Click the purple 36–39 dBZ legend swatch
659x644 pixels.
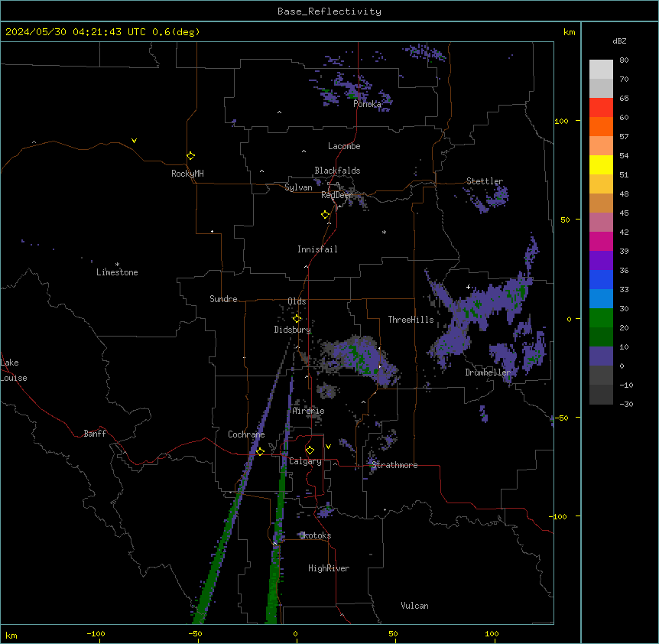[x=601, y=261]
